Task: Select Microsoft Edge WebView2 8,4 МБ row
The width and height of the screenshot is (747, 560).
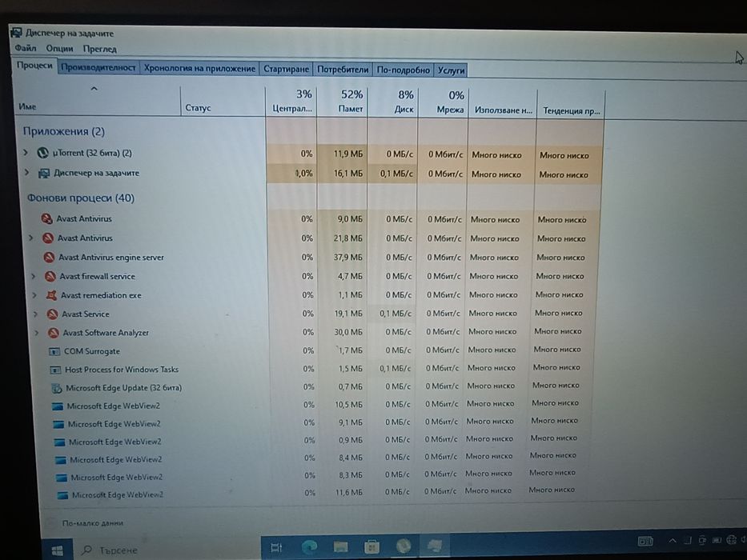Action: [x=316, y=458]
